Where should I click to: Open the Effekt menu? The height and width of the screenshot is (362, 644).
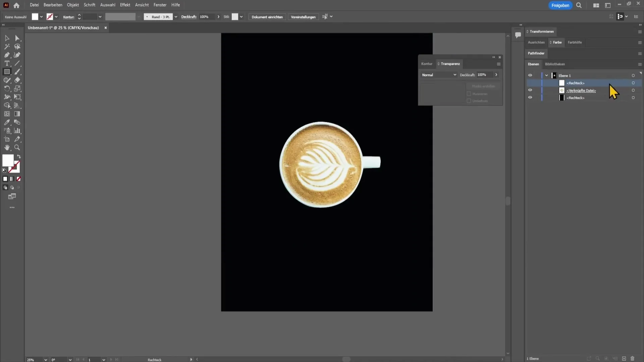point(125,5)
